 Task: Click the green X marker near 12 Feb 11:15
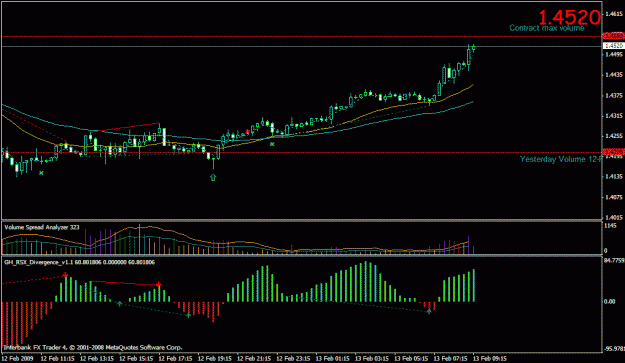click(x=41, y=173)
